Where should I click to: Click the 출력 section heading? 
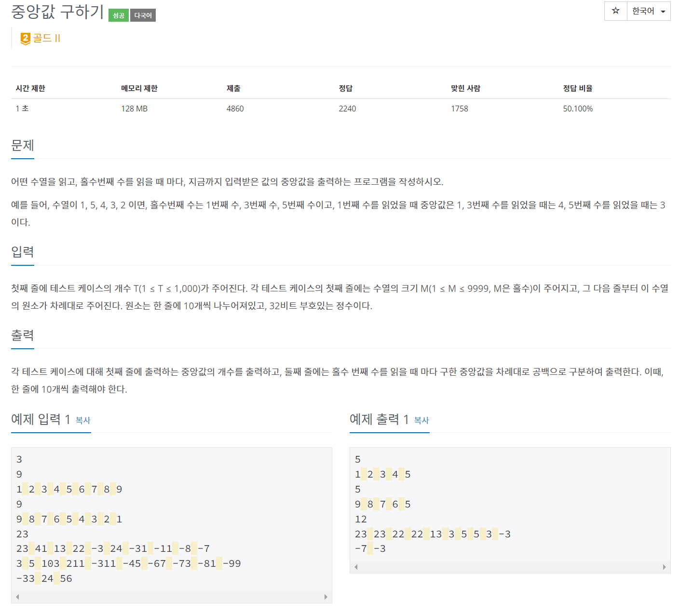point(23,335)
